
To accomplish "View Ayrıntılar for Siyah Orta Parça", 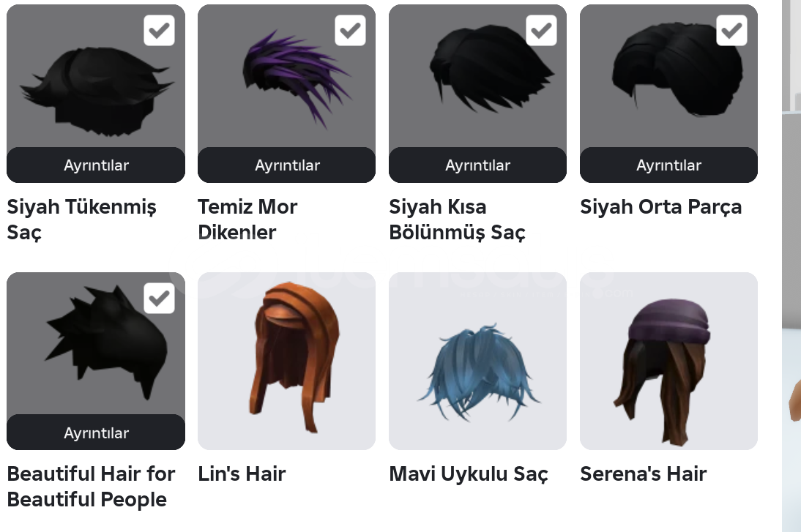I will [x=668, y=165].
